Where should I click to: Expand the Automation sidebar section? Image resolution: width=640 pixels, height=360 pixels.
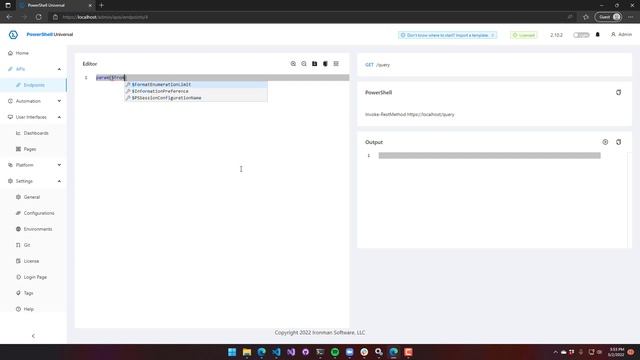coord(59,101)
